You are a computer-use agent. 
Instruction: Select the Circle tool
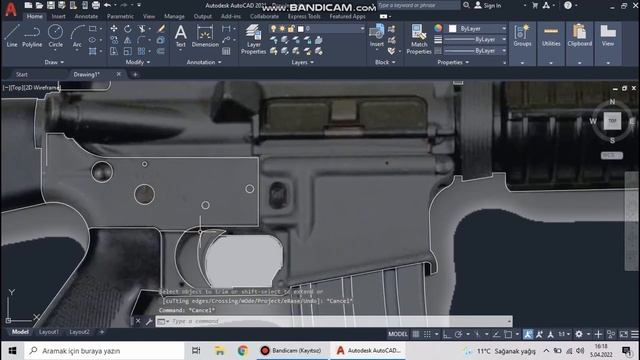(x=56, y=36)
